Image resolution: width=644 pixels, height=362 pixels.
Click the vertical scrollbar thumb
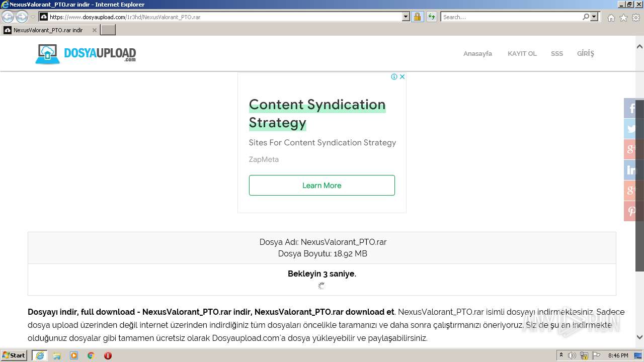pyautogui.click(x=639, y=186)
